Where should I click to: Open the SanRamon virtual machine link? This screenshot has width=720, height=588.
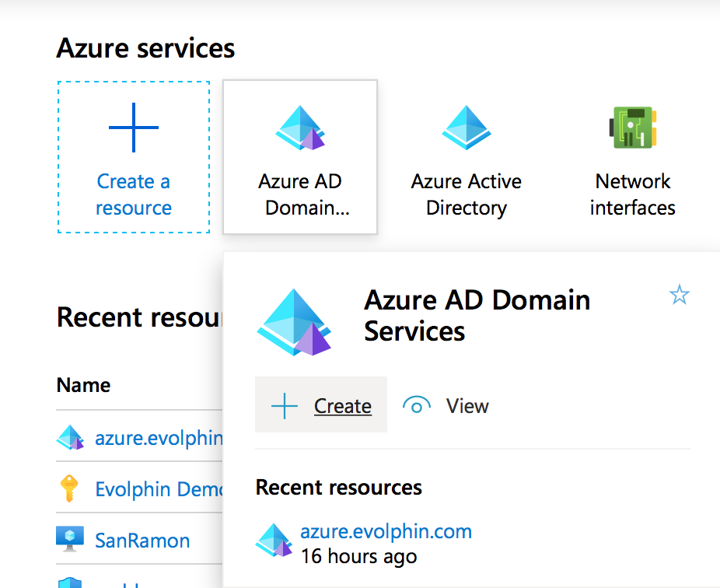tap(142, 541)
